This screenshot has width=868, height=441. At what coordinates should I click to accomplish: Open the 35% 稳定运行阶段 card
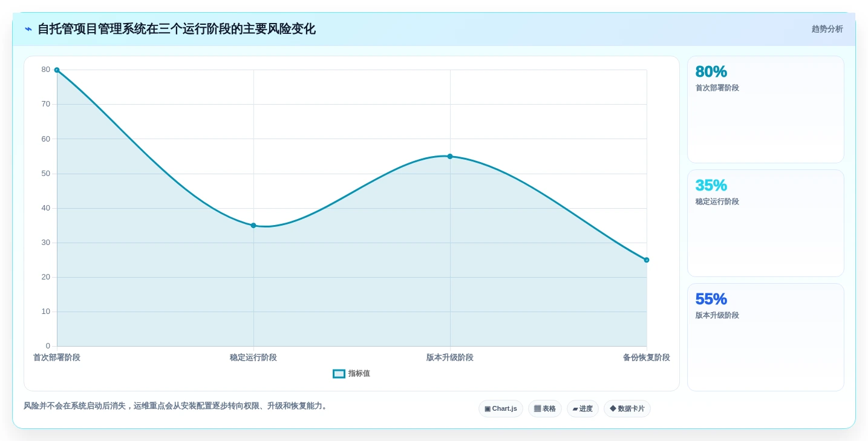click(765, 223)
